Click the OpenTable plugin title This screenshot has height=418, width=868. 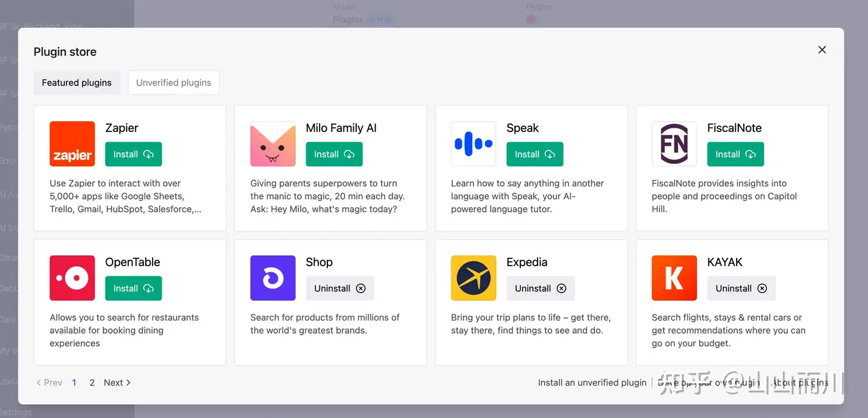(x=133, y=262)
